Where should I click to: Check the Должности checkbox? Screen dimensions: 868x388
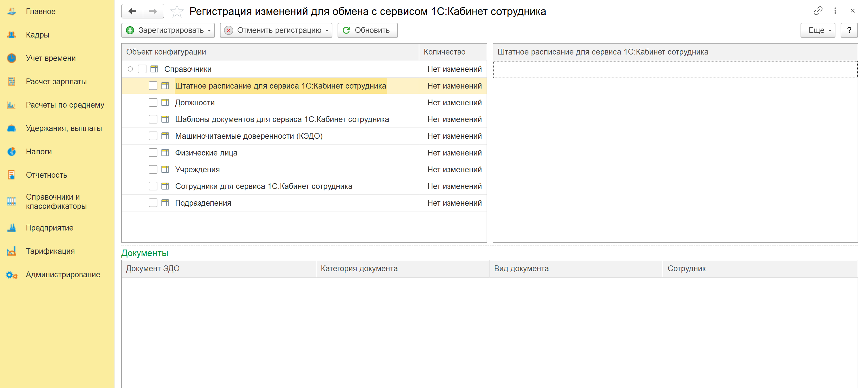tap(153, 102)
